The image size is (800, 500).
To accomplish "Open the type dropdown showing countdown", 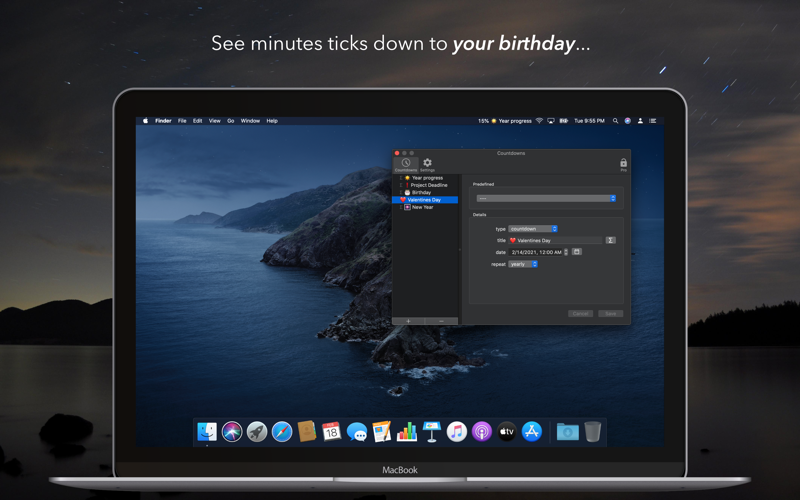I will [x=533, y=229].
